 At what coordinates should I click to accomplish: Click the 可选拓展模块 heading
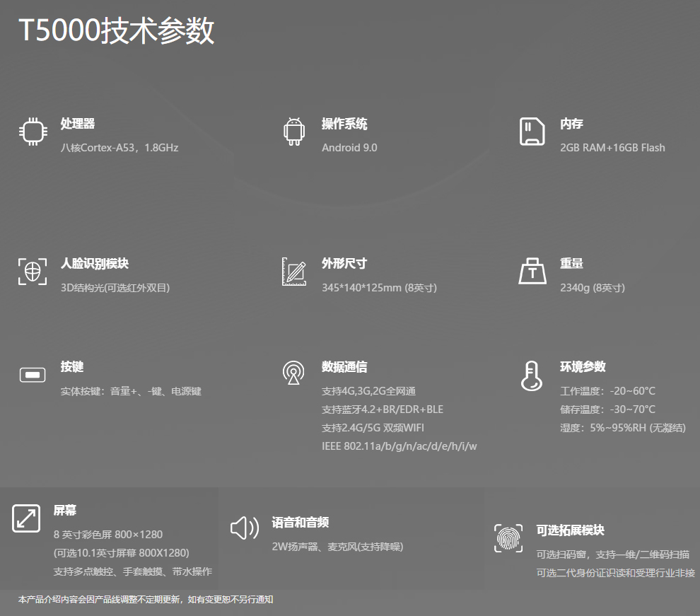(570, 530)
